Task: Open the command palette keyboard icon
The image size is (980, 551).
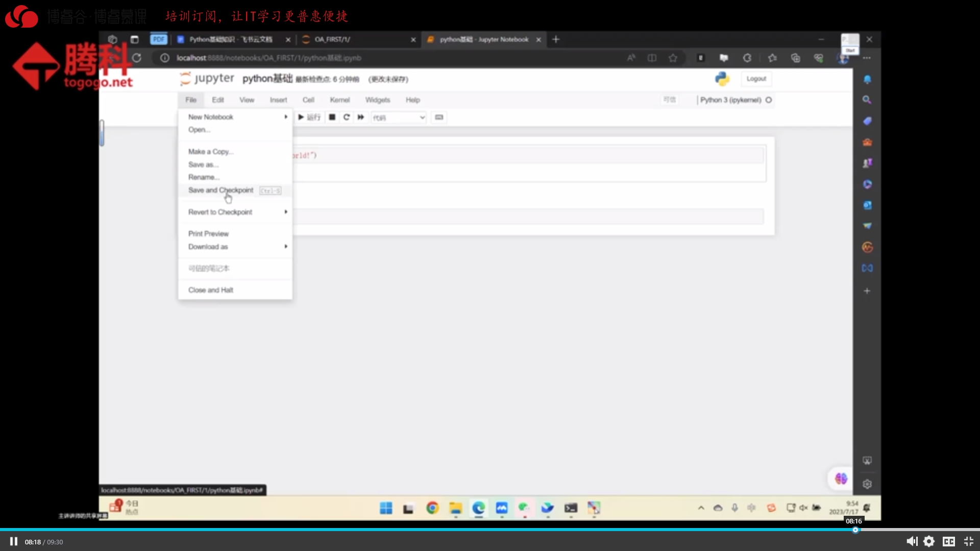Action: [439, 117]
